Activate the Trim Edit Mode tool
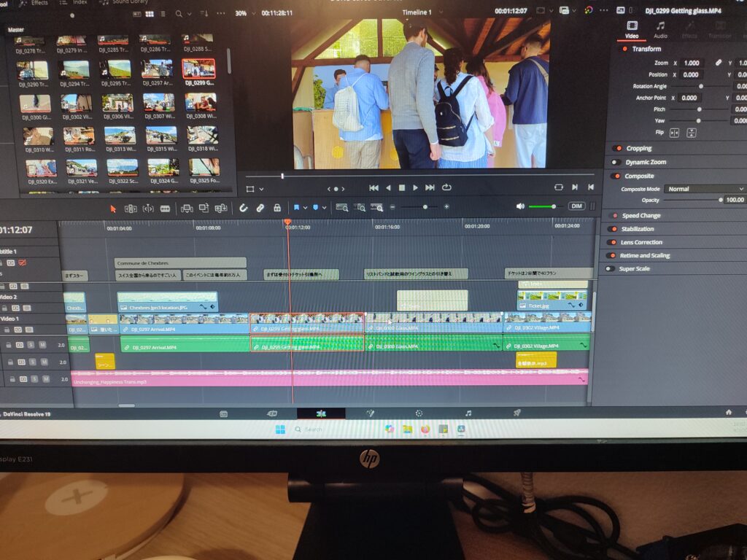747x560 pixels. pyautogui.click(x=131, y=209)
